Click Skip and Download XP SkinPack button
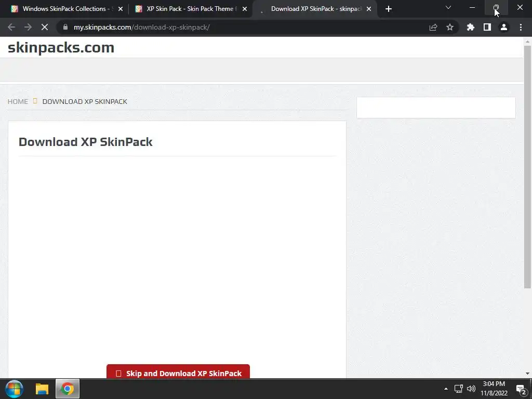This screenshot has width=532, height=399. pos(178,372)
